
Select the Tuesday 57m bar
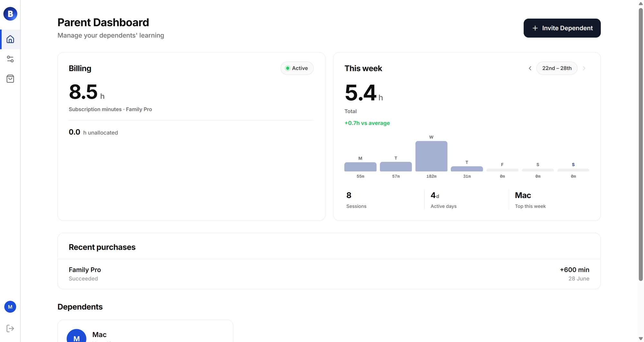click(396, 167)
